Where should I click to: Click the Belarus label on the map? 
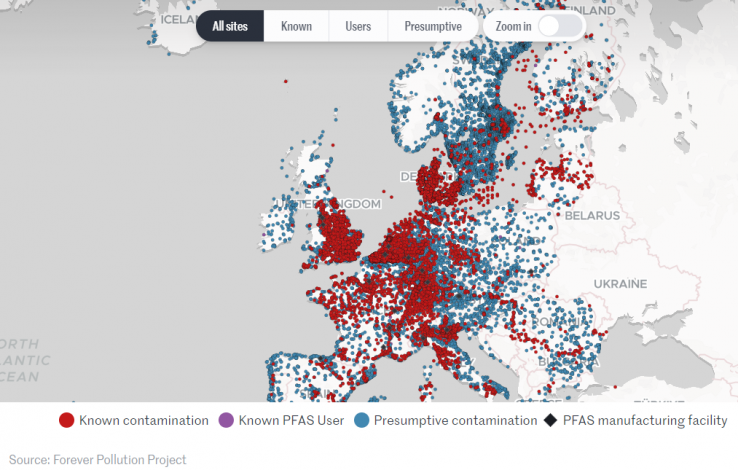click(x=591, y=215)
